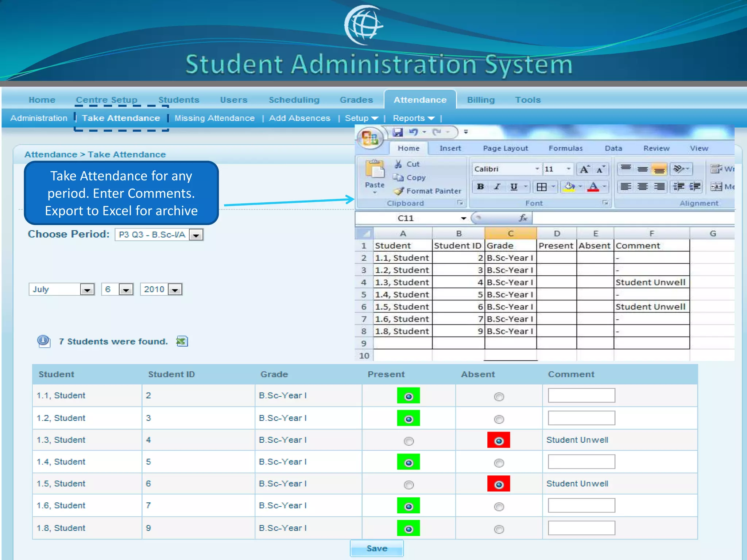Image resolution: width=747 pixels, height=560 pixels.
Task: Click the Bottom Align icon
Action: coord(659,169)
